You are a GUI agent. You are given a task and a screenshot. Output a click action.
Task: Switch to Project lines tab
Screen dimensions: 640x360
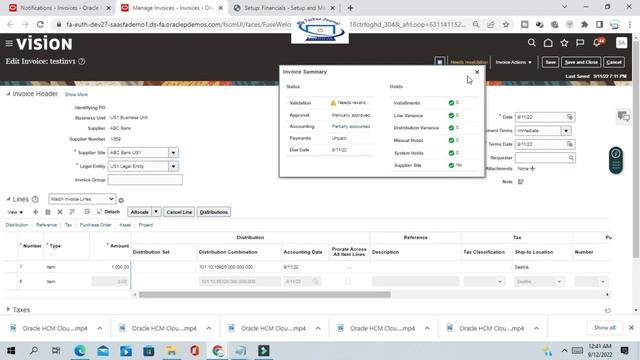(x=145, y=225)
